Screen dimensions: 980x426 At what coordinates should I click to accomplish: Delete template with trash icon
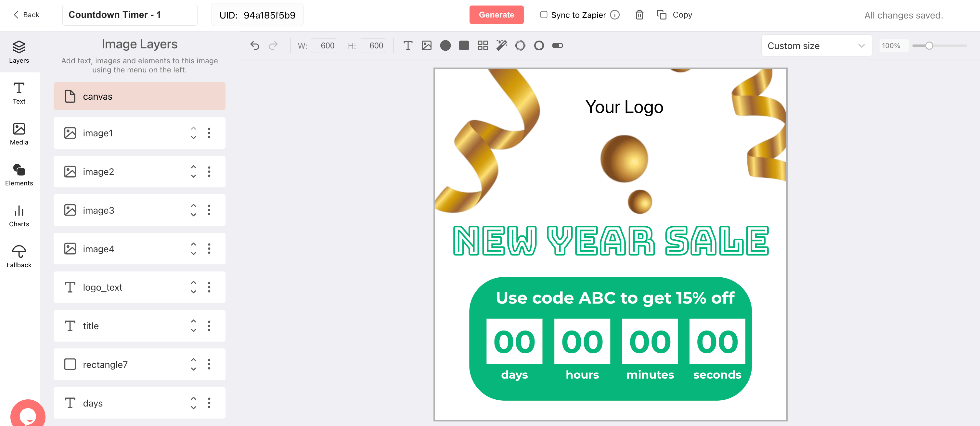639,15
